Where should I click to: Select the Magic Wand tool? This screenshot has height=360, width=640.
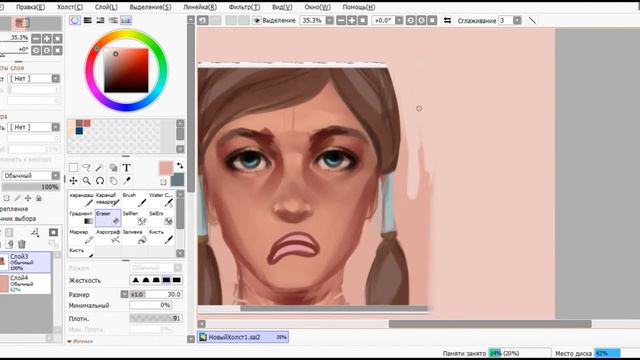(x=100, y=168)
